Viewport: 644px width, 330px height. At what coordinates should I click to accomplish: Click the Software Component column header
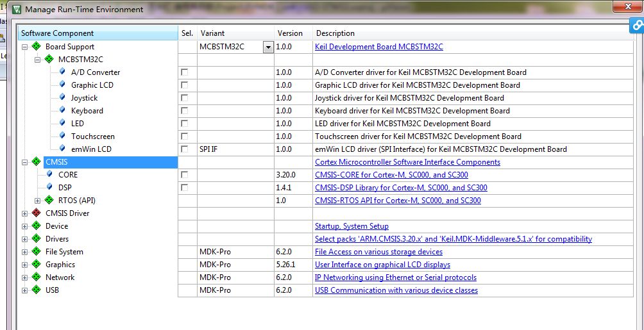[97, 33]
